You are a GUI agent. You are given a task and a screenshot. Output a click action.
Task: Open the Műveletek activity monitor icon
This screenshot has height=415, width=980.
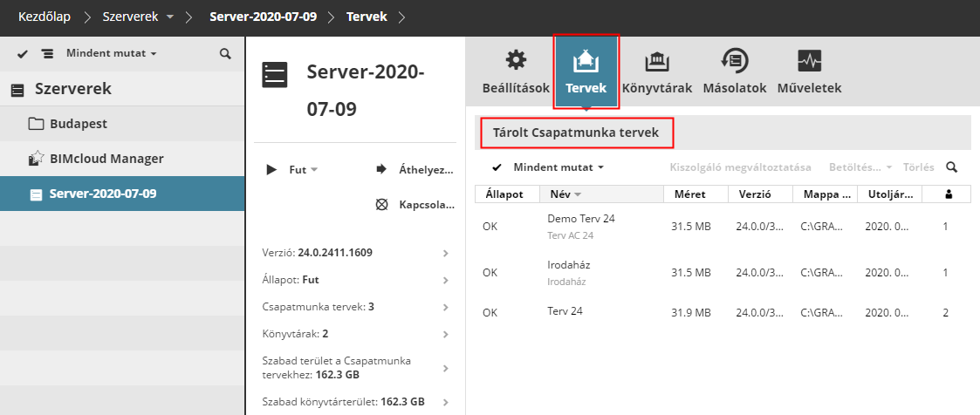tap(809, 60)
